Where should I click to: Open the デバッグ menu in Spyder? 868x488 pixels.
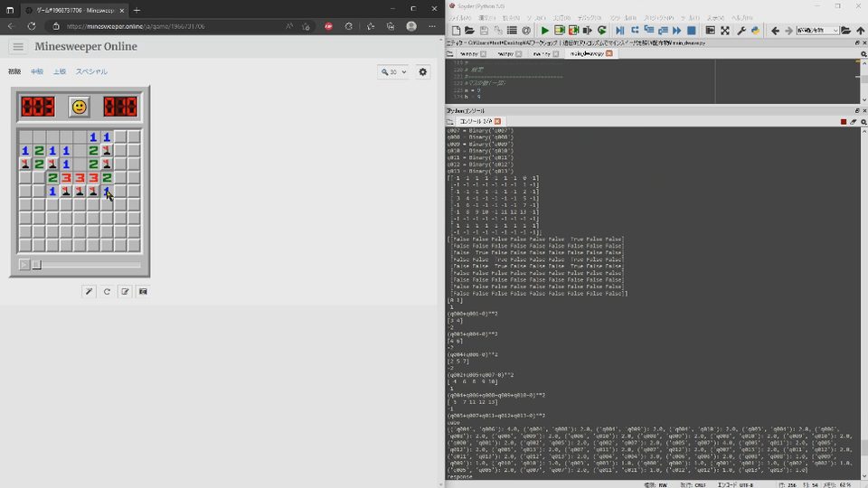tap(590, 18)
